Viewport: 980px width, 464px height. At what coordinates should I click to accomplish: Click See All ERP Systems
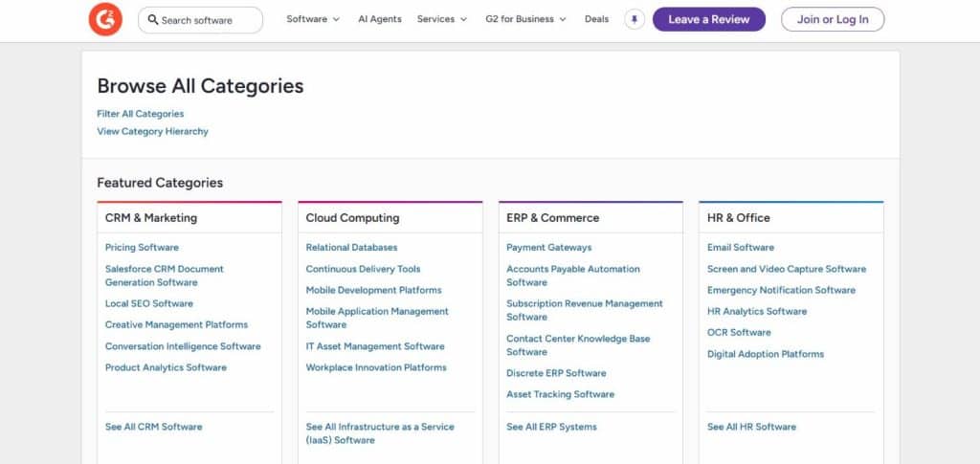coord(552,427)
